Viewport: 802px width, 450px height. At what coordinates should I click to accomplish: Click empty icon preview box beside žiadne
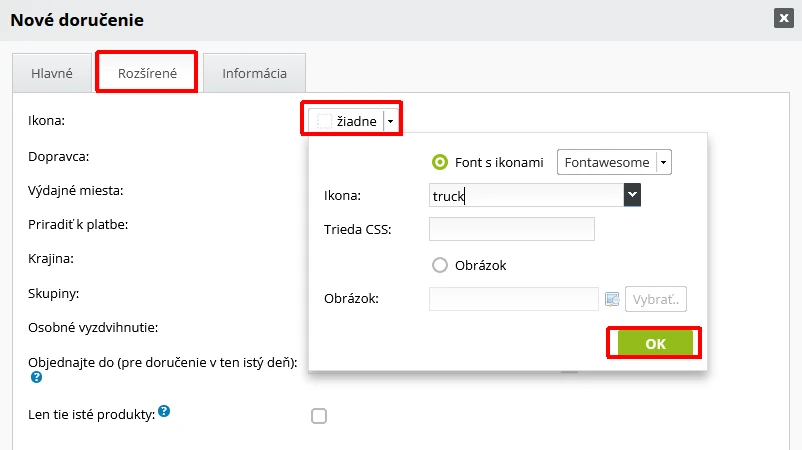point(324,121)
